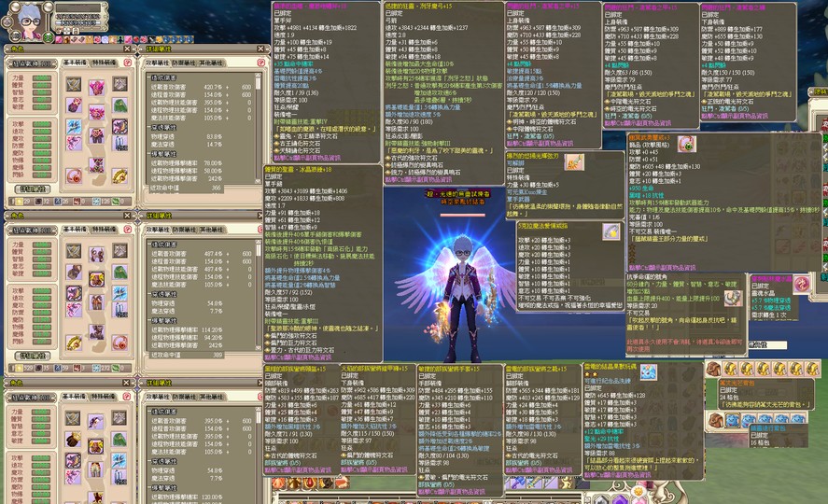
Task: Collapse the 穿透屬性 section in topmost detail window
Action: coord(149,127)
